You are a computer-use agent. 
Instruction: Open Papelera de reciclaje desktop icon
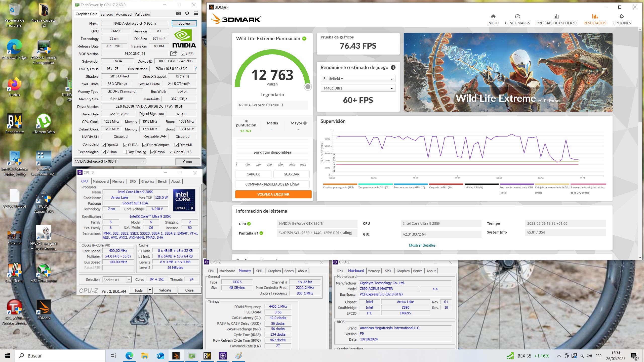[x=14, y=15]
